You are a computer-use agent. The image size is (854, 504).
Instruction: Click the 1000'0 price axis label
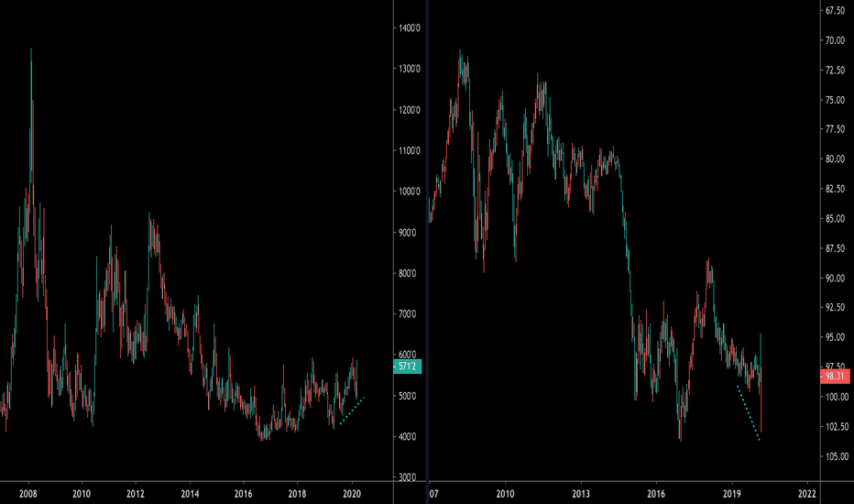click(410, 192)
